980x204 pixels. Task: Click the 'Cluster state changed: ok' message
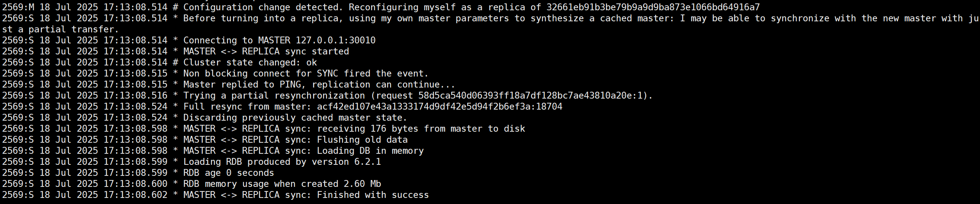click(250, 62)
